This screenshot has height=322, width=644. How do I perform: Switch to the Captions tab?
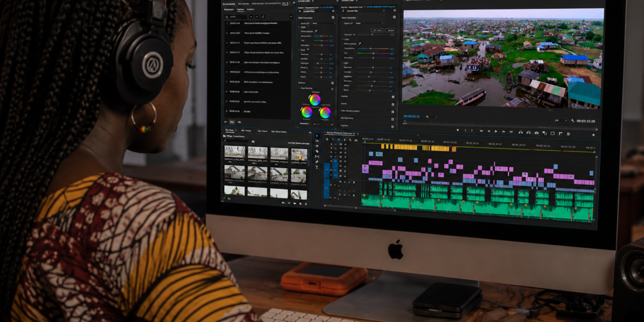point(240,9)
